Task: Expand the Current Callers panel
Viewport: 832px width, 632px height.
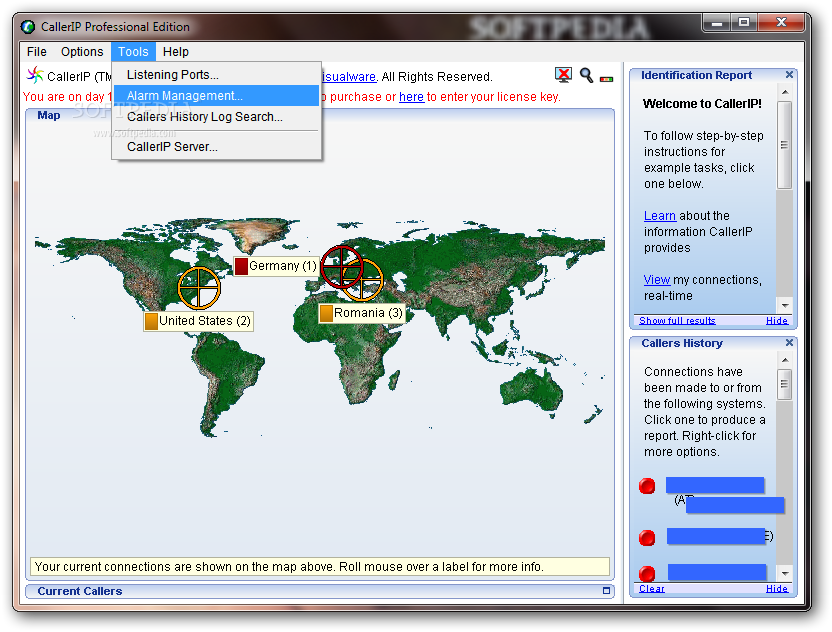Action: pos(606,591)
